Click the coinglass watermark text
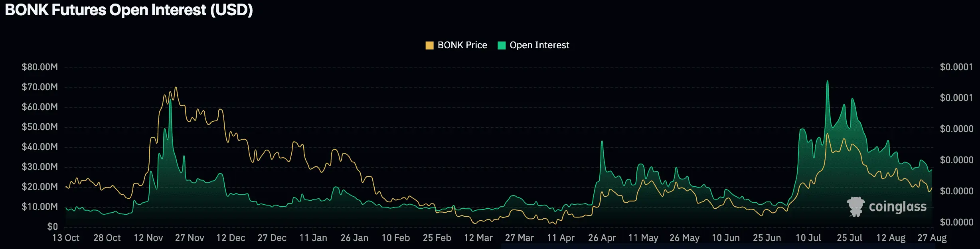 click(x=897, y=207)
